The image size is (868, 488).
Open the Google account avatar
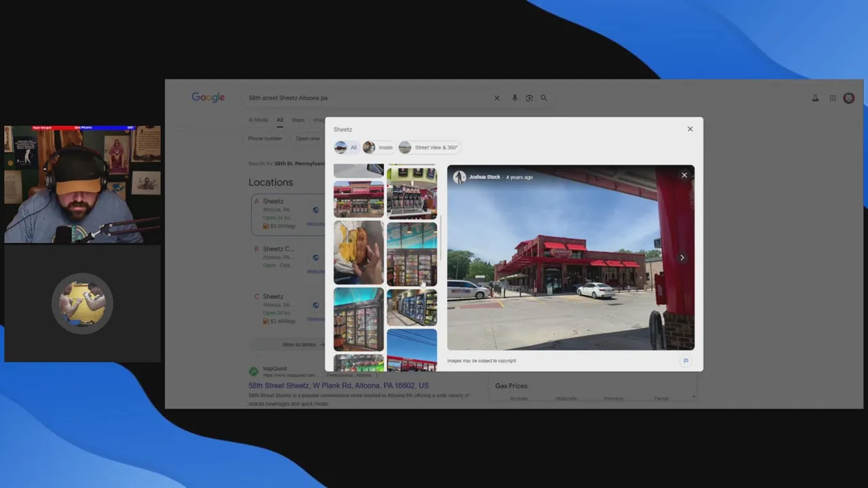coord(848,98)
